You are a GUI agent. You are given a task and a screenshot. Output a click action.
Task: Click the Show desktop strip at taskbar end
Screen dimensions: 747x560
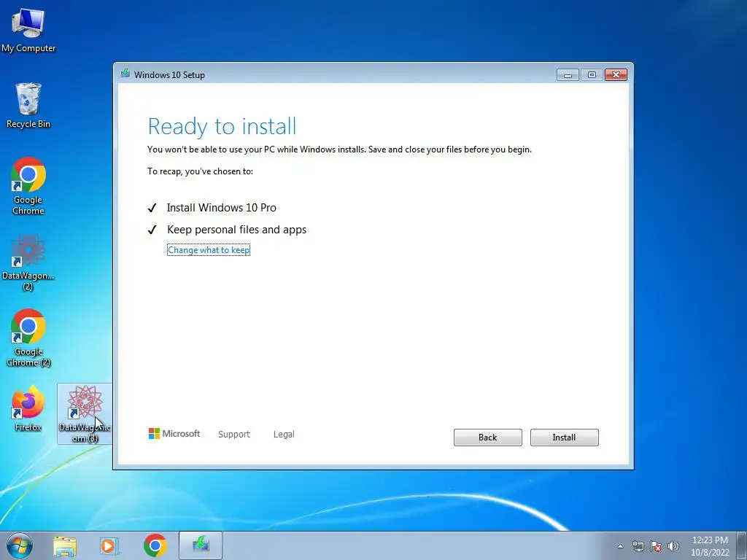tap(742, 545)
